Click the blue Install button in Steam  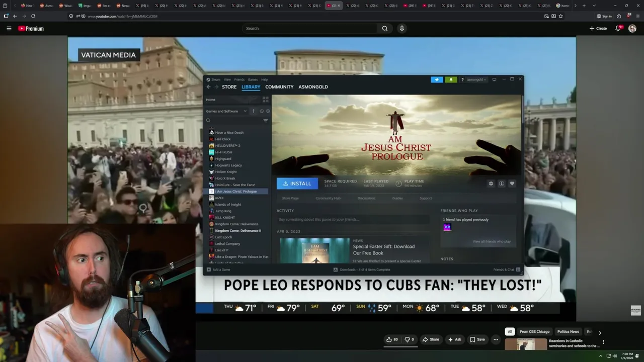[297, 184]
